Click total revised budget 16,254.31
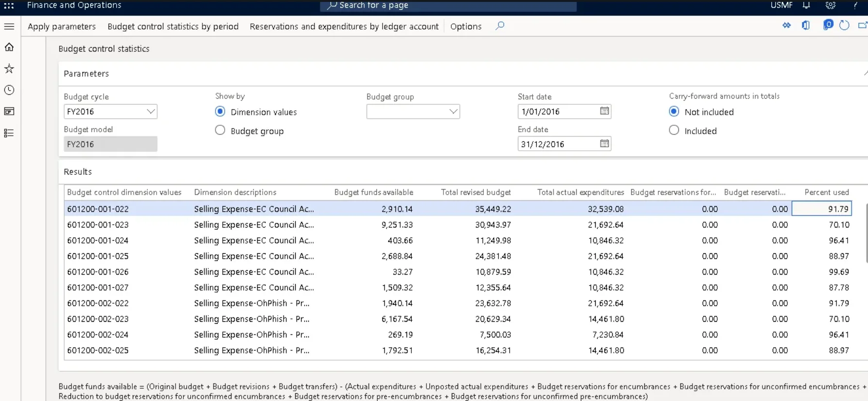Screen dimensions: 868x401 tap(493, 350)
